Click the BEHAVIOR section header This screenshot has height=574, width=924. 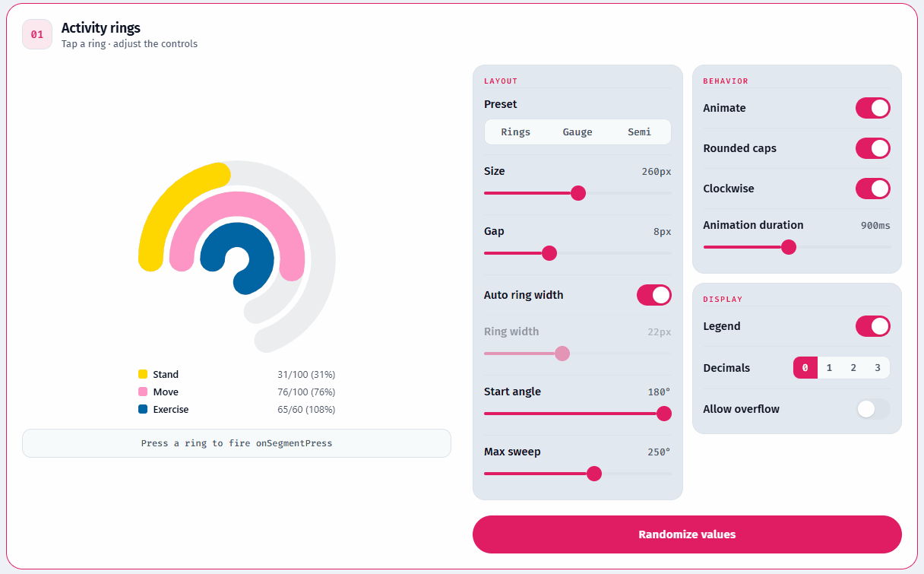coord(726,81)
